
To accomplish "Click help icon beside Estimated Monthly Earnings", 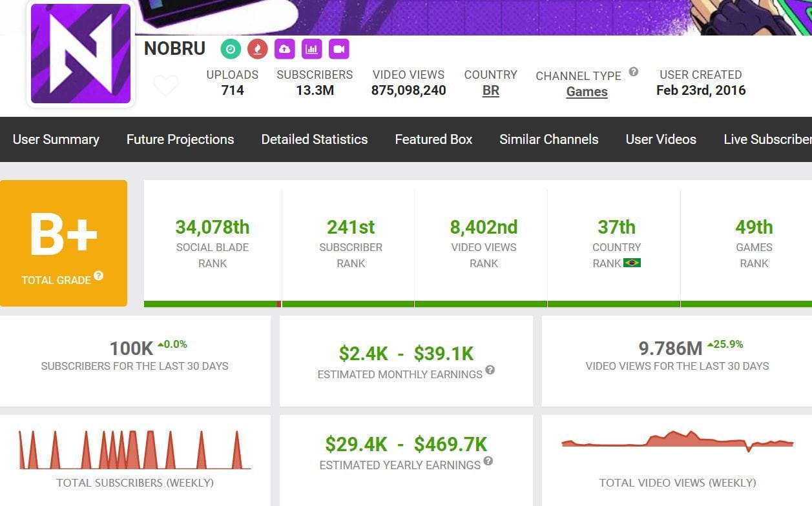I will coord(490,370).
